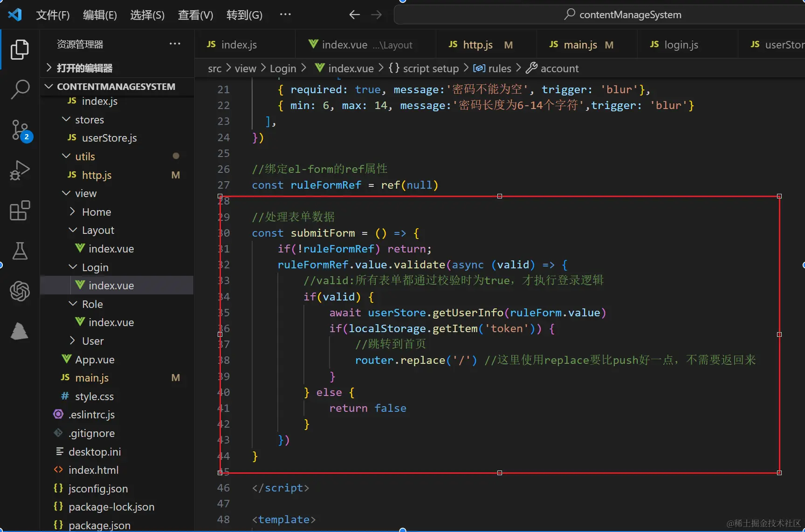Collapse the Login folder
Image resolution: width=805 pixels, height=532 pixels.
tap(117, 267)
